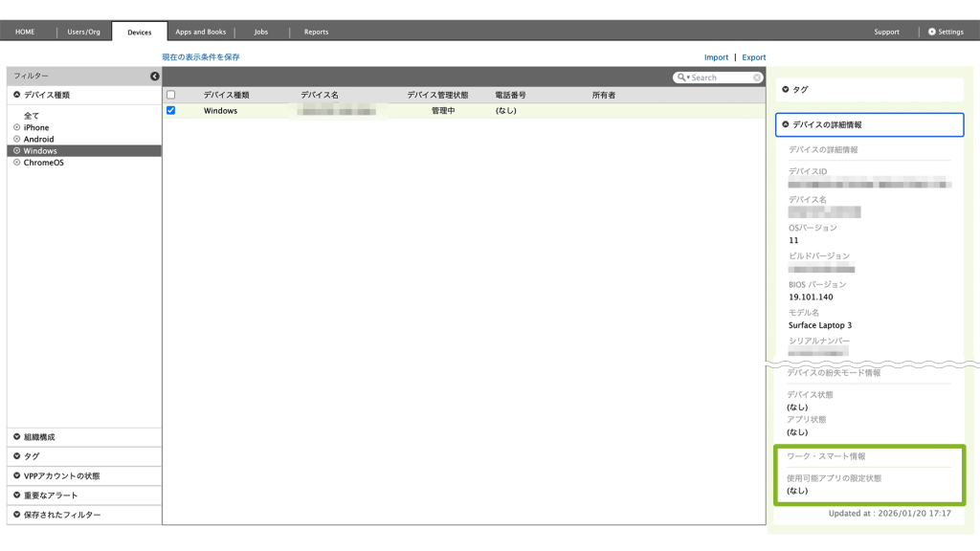The width and height of the screenshot is (980, 551).
Task: Click the 現在の表示条件を保存 link
Action: pyautogui.click(x=201, y=57)
